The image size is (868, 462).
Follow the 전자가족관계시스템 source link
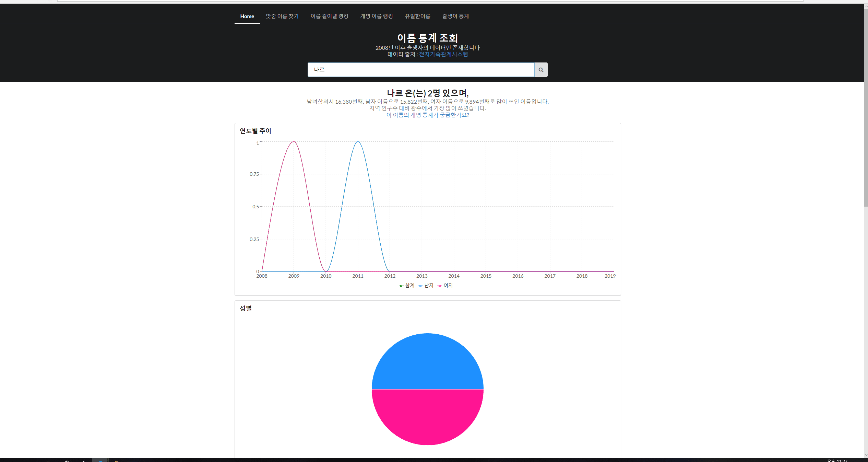point(443,54)
